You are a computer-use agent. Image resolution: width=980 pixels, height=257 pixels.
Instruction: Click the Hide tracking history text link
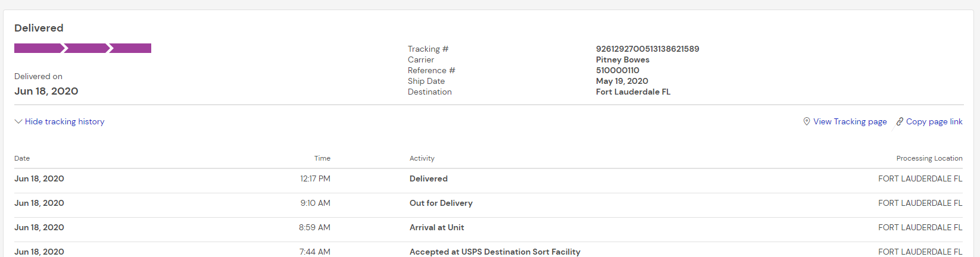point(64,121)
